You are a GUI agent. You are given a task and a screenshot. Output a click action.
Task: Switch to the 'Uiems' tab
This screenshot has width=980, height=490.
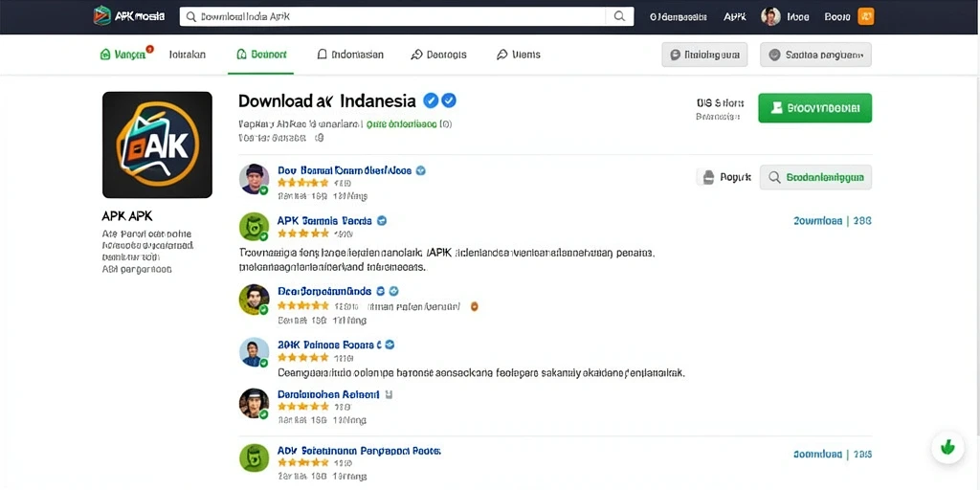pos(518,55)
